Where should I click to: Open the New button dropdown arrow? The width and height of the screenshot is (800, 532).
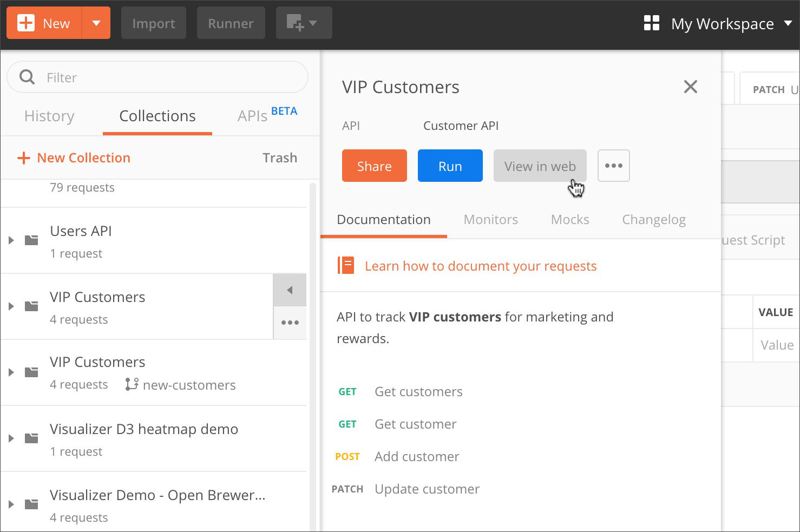pos(96,23)
